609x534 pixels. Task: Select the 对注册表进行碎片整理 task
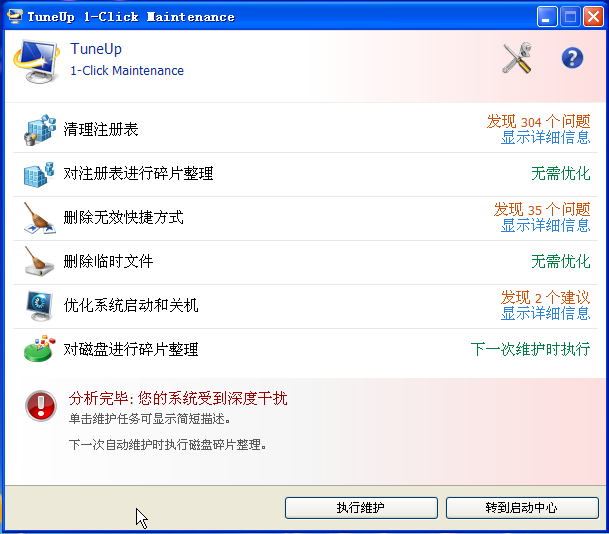coord(305,174)
